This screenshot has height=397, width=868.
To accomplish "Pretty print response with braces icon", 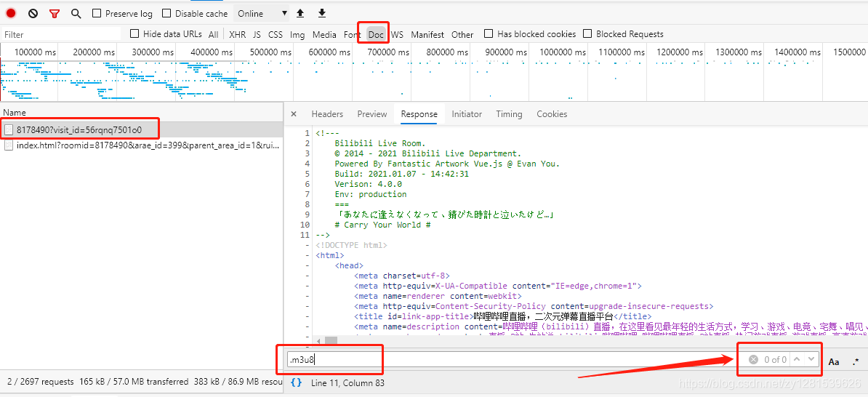I will [x=296, y=382].
